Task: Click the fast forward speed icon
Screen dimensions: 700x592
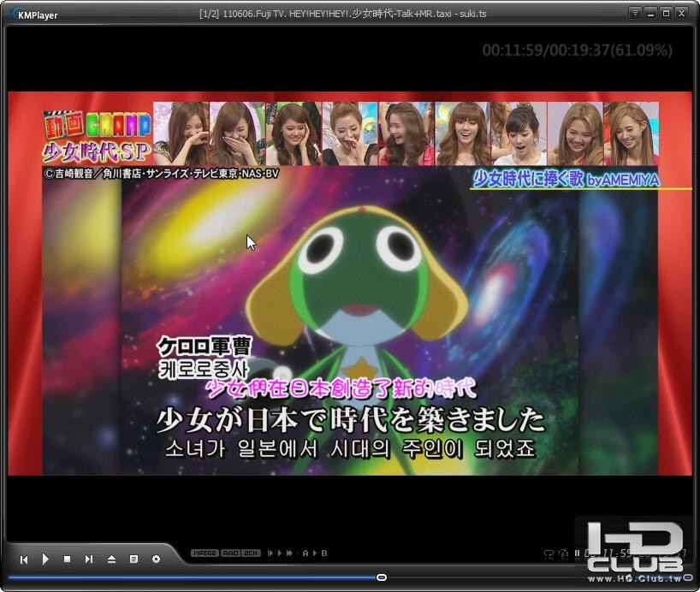Action: click(x=290, y=554)
